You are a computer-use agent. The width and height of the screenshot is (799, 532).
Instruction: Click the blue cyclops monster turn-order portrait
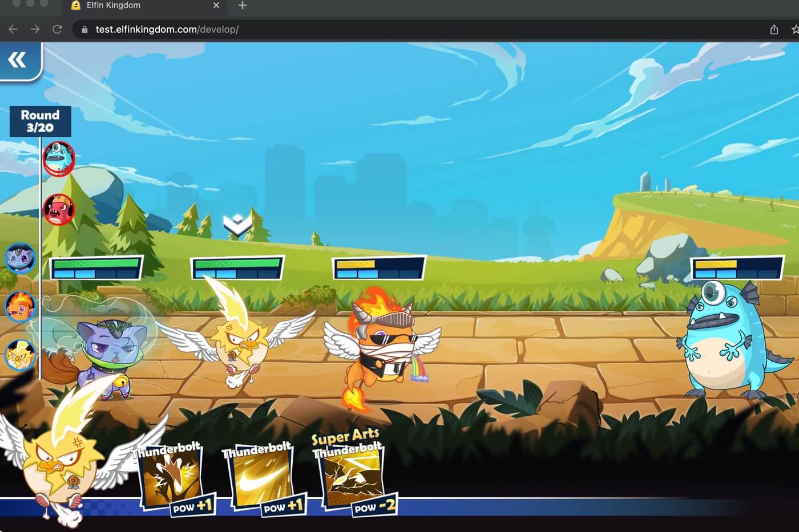pyautogui.click(x=59, y=159)
